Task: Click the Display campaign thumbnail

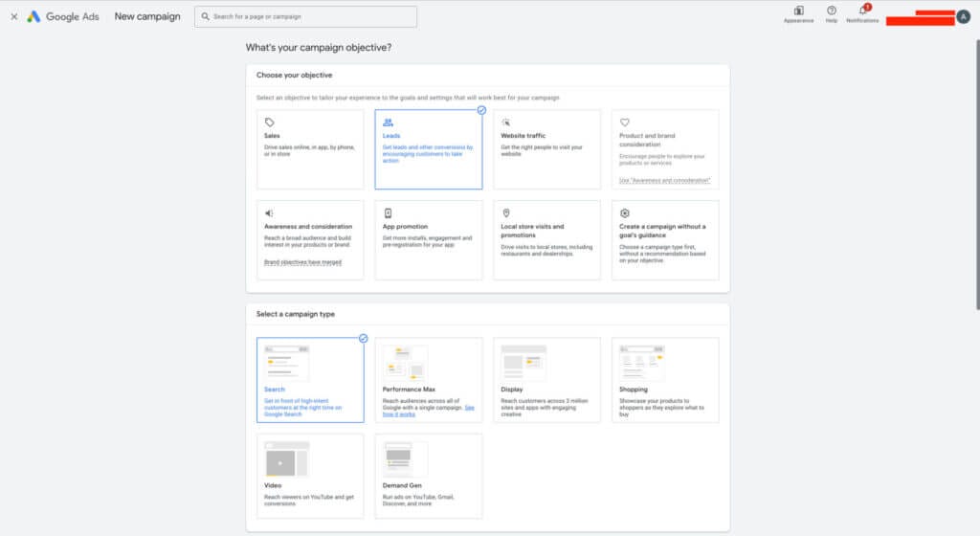Action: [523, 363]
